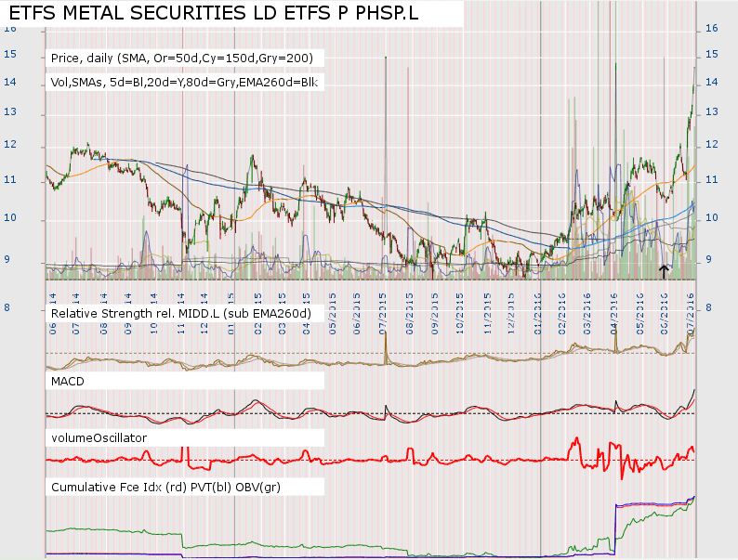Click the 07/2015 date label
738x560 pixels.
click(382, 314)
